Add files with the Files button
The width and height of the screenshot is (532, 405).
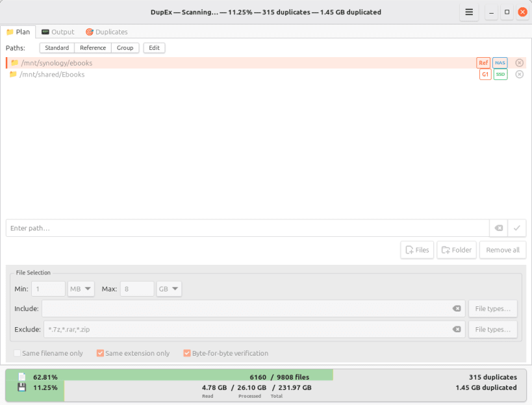coord(417,250)
